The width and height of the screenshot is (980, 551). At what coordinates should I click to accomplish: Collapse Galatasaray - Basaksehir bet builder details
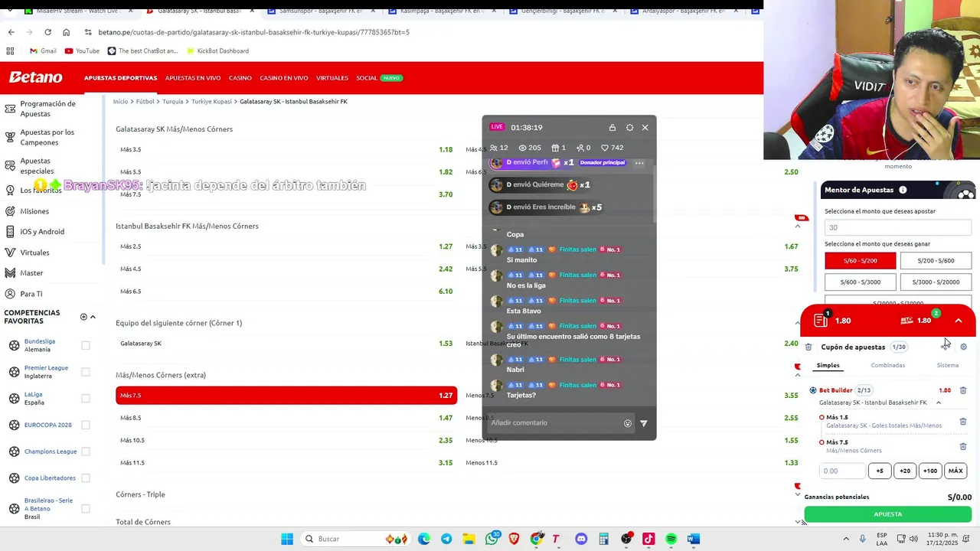tap(939, 403)
